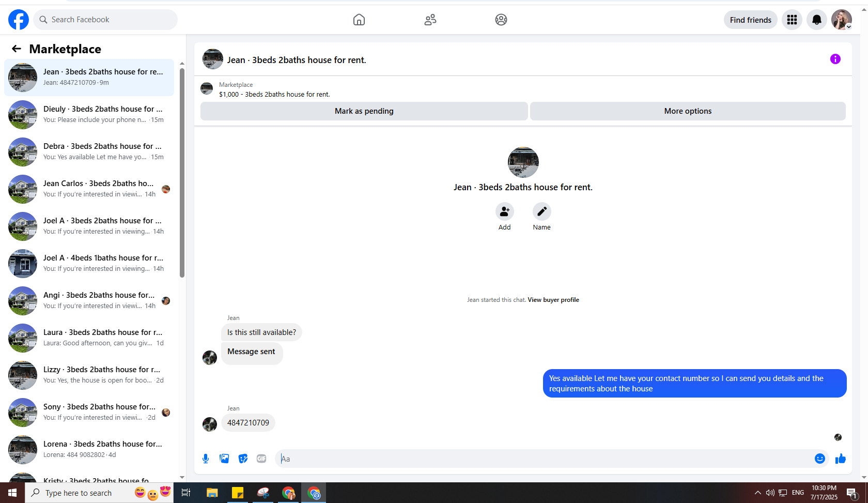Open the volume control in system tray
868x503 pixels.
pyautogui.click(x=770, y=493)
